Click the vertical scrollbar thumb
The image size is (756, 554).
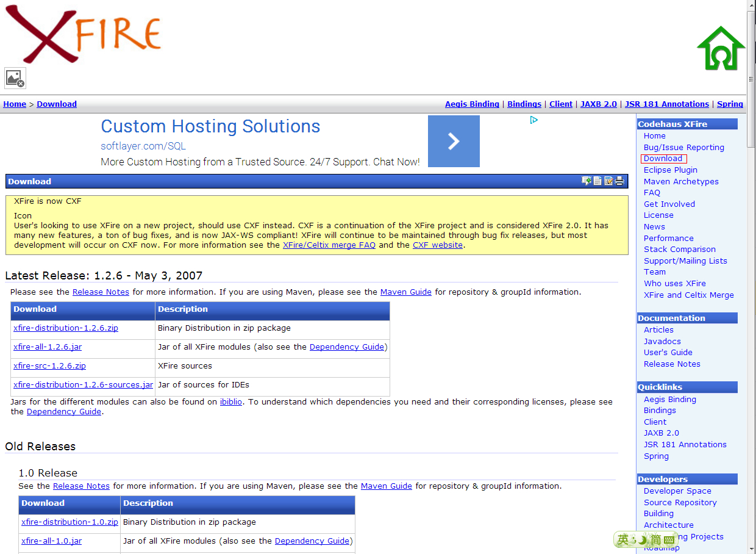point(751,79)
